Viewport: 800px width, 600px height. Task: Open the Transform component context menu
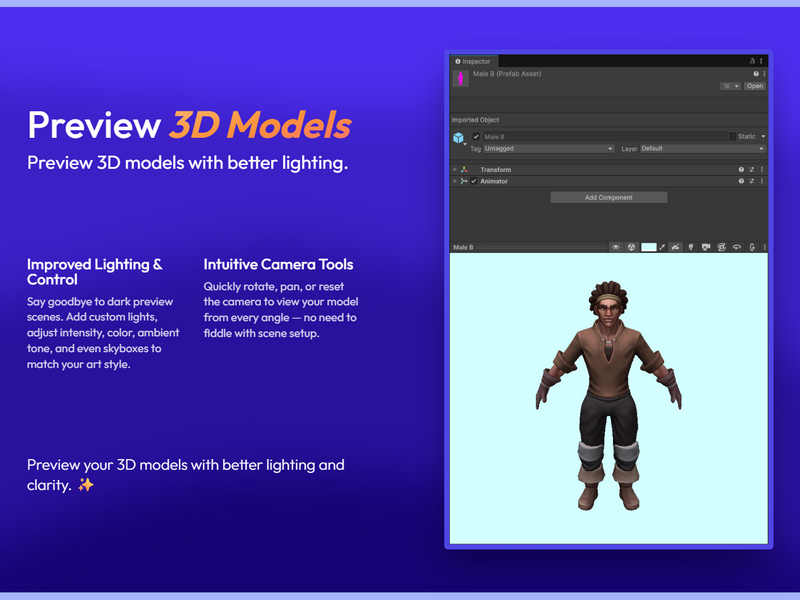(762, 169)
